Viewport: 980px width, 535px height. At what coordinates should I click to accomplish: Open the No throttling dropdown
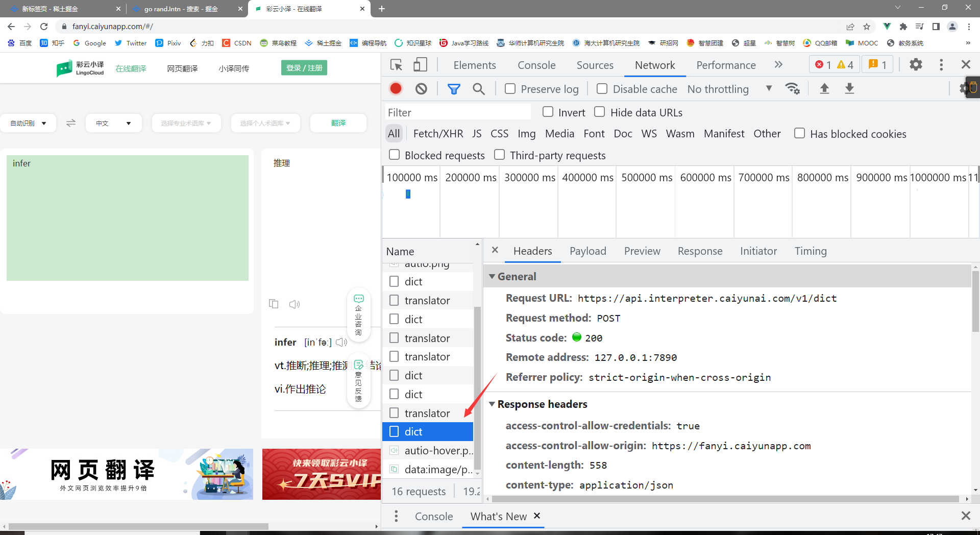point(729,89)
